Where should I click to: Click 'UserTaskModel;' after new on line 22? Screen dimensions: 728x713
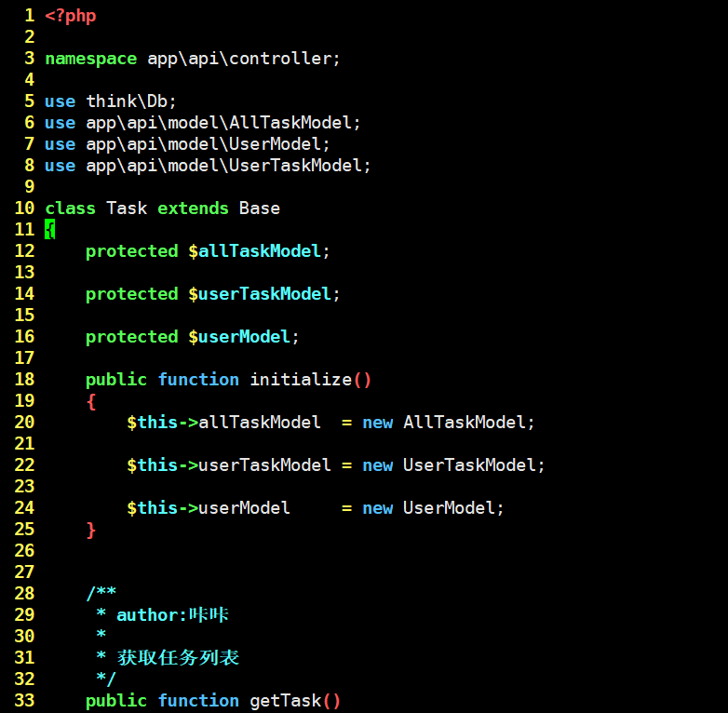pyautogui.click(x=474, y=465)
